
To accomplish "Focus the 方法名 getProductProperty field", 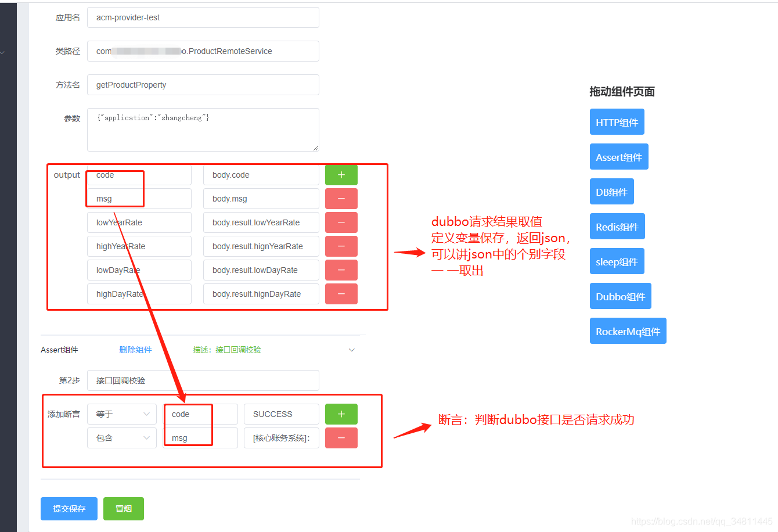I will 203,85.
